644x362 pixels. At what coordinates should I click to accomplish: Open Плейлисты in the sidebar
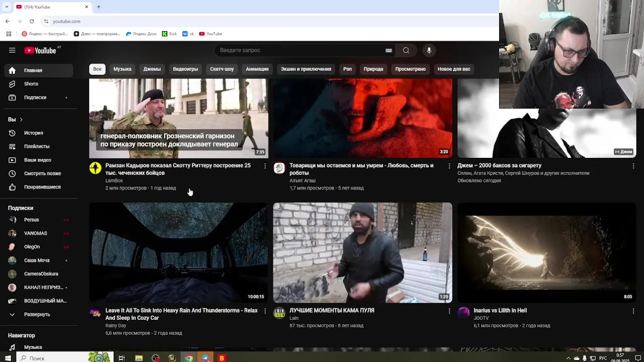point(39,146)
